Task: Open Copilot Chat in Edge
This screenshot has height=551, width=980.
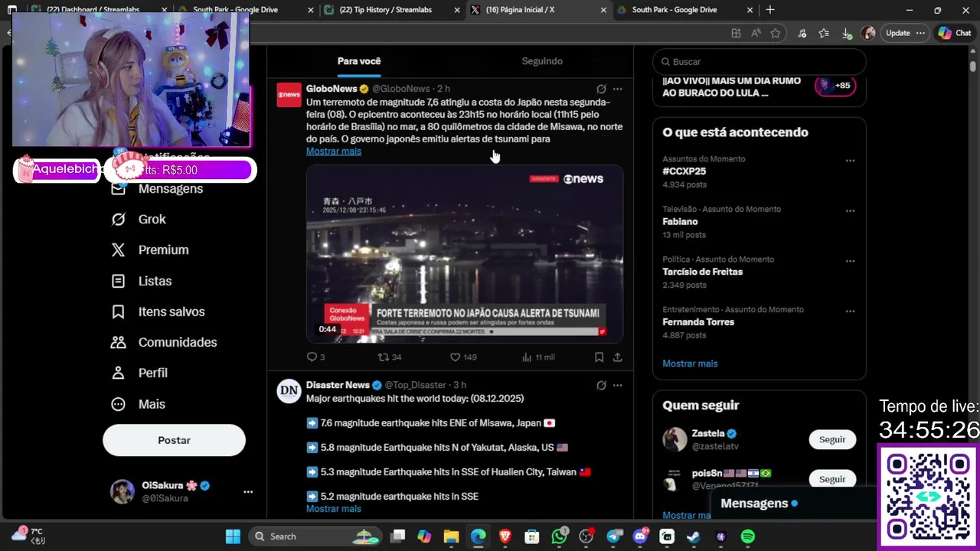Action: click(955, 33)
